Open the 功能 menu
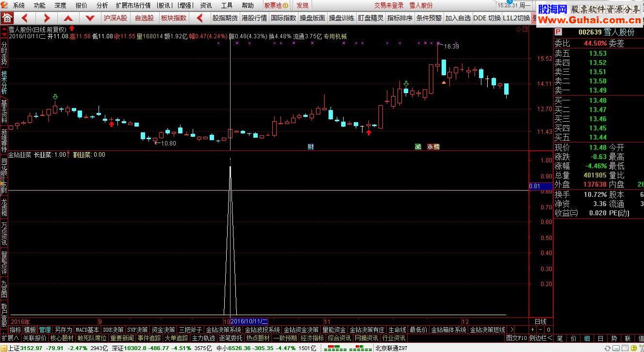 tap(40, 6)
